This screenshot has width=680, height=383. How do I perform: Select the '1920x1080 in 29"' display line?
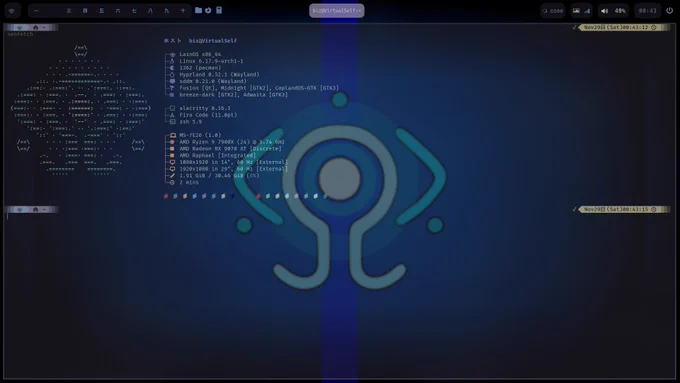233,169
